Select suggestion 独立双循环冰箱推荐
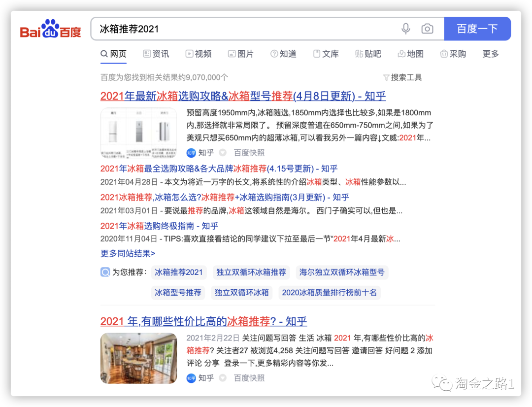 (251, 272)
